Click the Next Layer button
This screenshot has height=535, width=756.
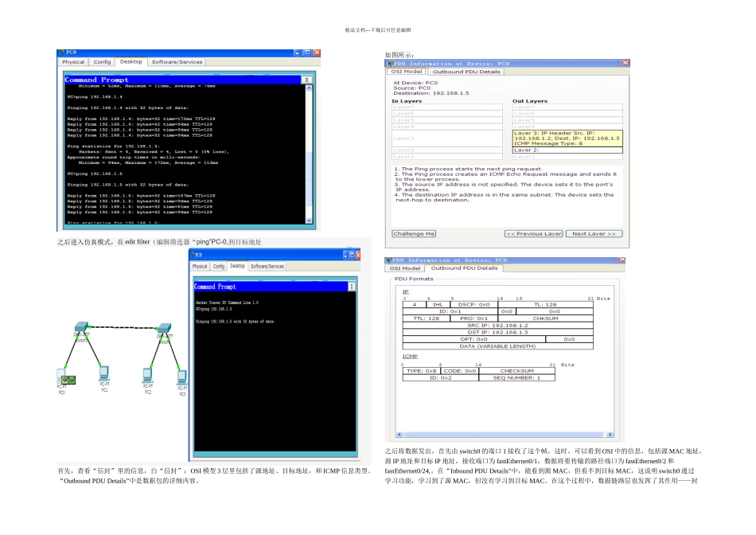tap(594, 233)
